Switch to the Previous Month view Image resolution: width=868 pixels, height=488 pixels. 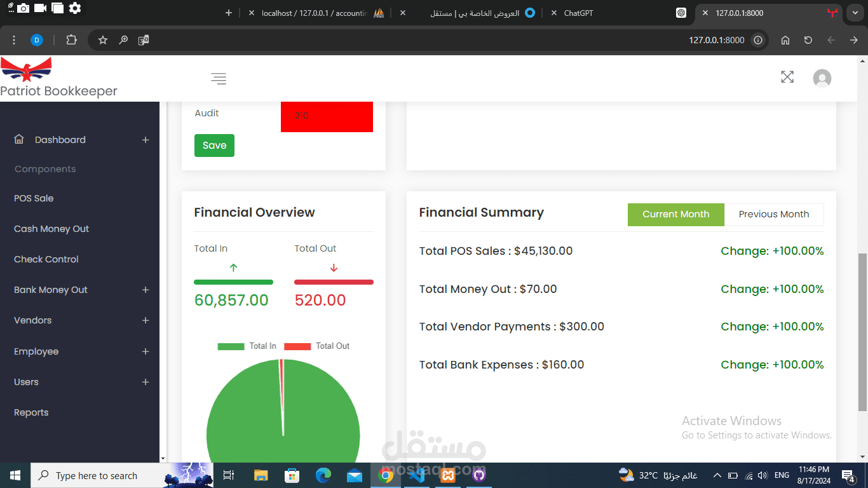[774, 214]
